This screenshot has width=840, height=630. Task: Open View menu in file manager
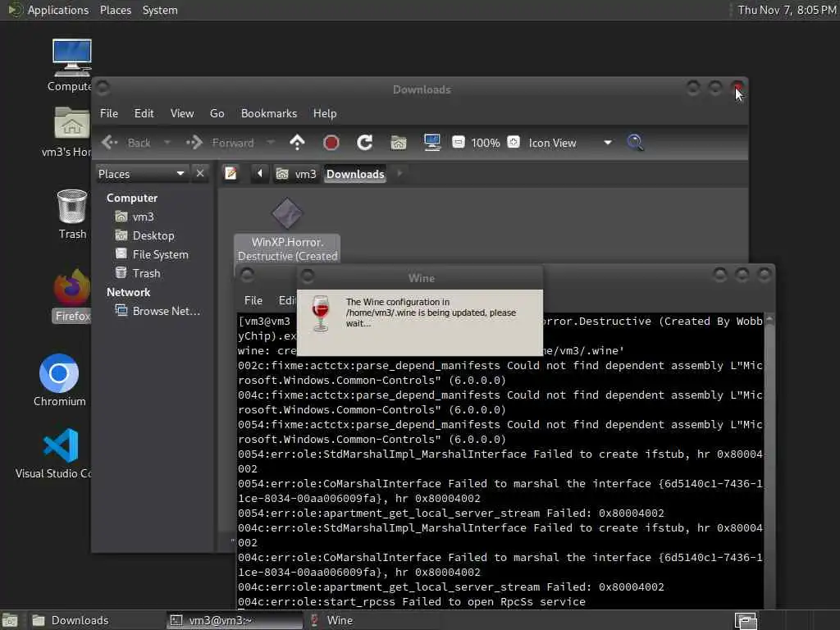tap(182, 113)
